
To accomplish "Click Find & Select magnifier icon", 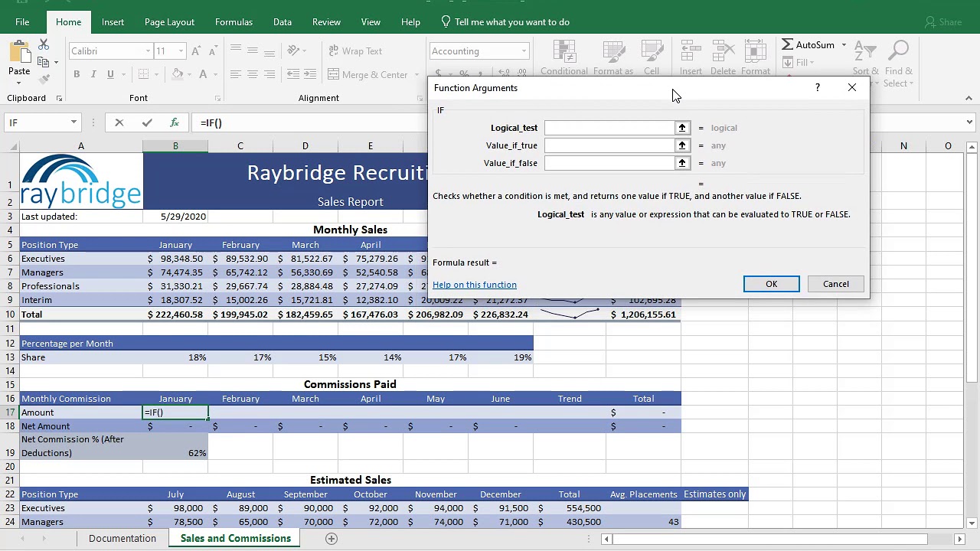I will [x=899, y=52].
